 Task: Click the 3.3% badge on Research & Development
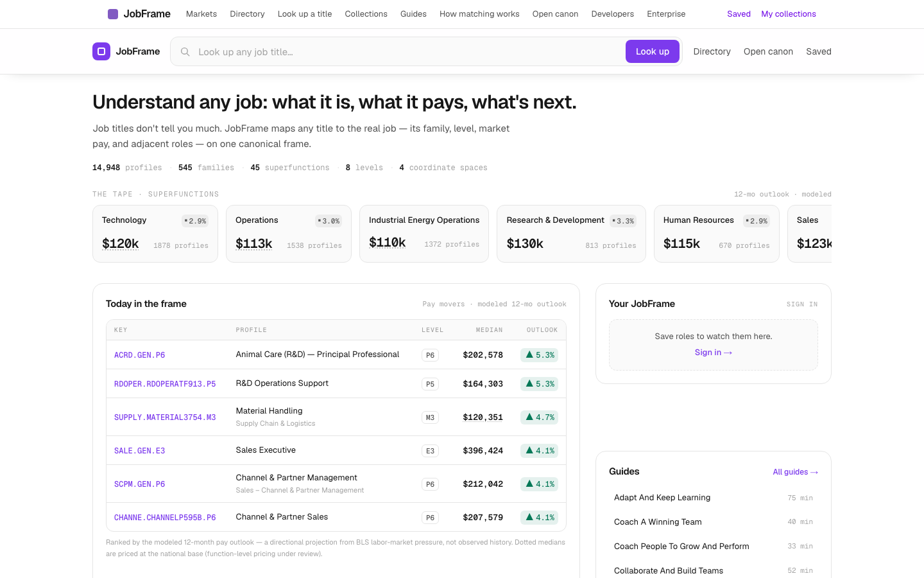[623, 221]
